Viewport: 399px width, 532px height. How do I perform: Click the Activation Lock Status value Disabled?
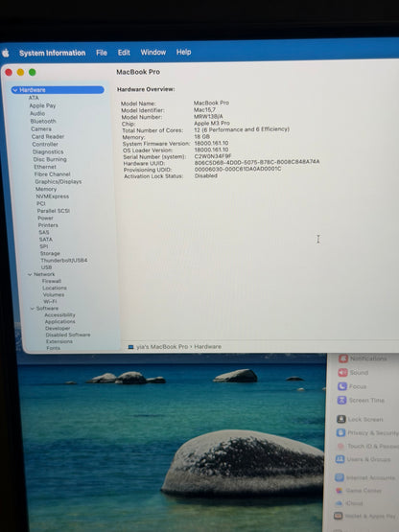pos(206,175)
